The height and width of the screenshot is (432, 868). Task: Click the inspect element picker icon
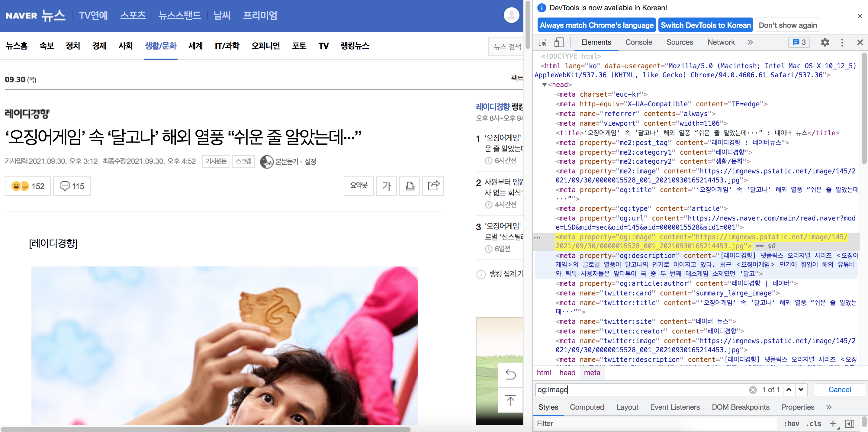pos(542,43)
